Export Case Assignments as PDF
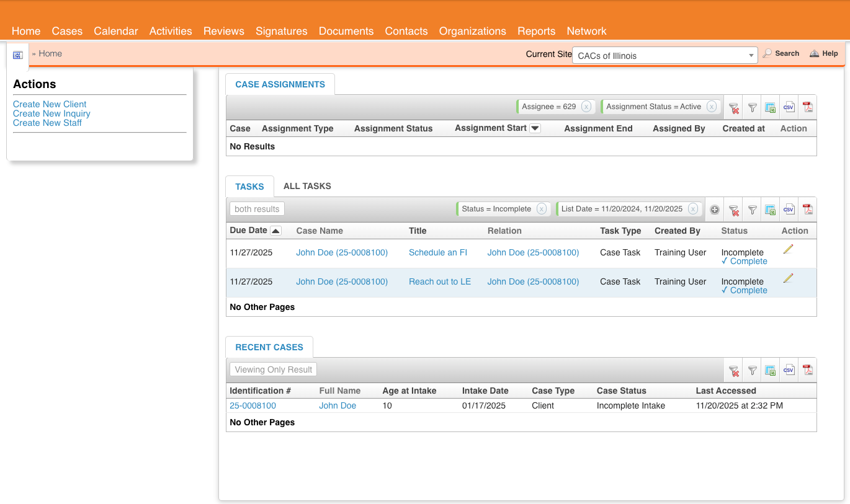 tap(807, 107)
